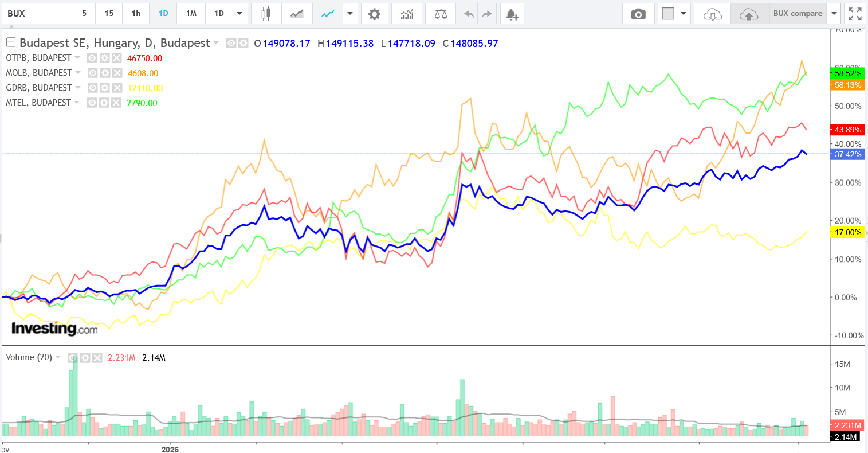Undo the last chart action
The height and width of the screenshot is (453, 868).
(x=469, y=14)
